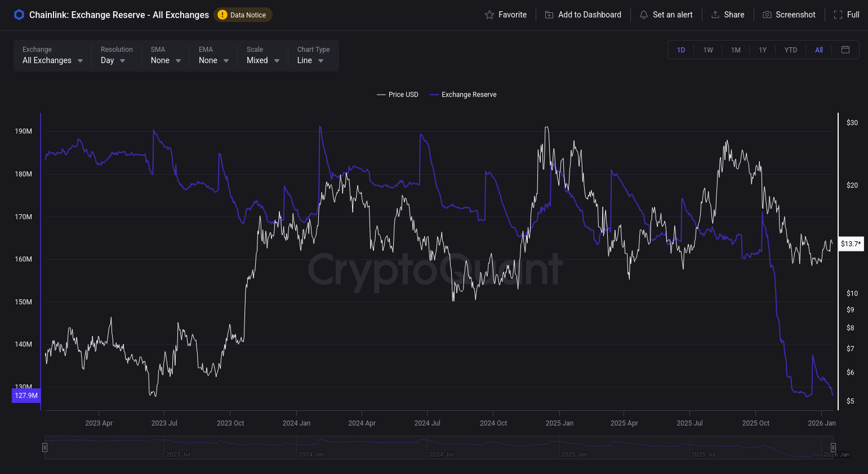Click the 2026 Jan x-axis label
Viewport: 868px width, 474px height.
pyautogui.click(x=822, y=423)
